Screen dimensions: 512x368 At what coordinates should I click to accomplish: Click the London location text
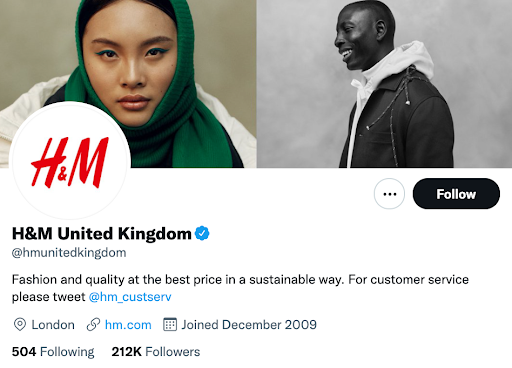pyautogui.click(x=53, y=325)
